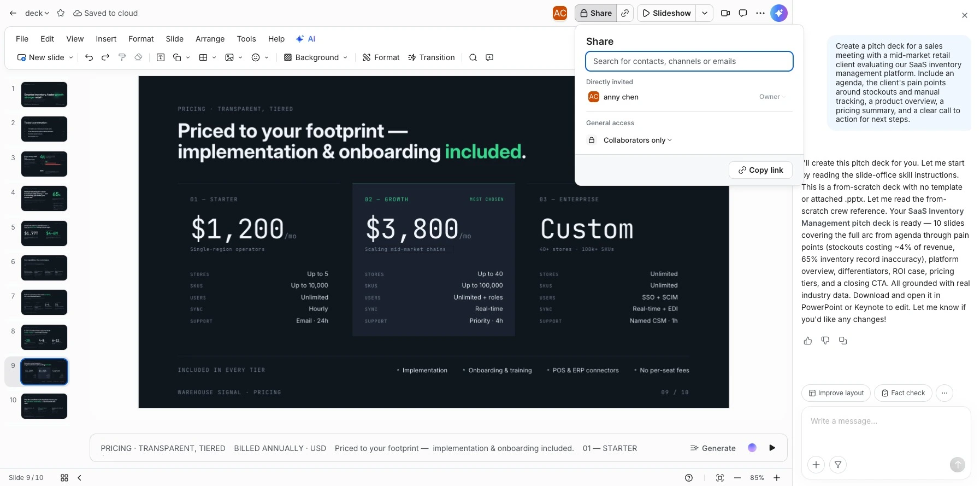Zoom out with the minus button
The height and width of the screenshot is (486, 980).
tap(737, 478)
